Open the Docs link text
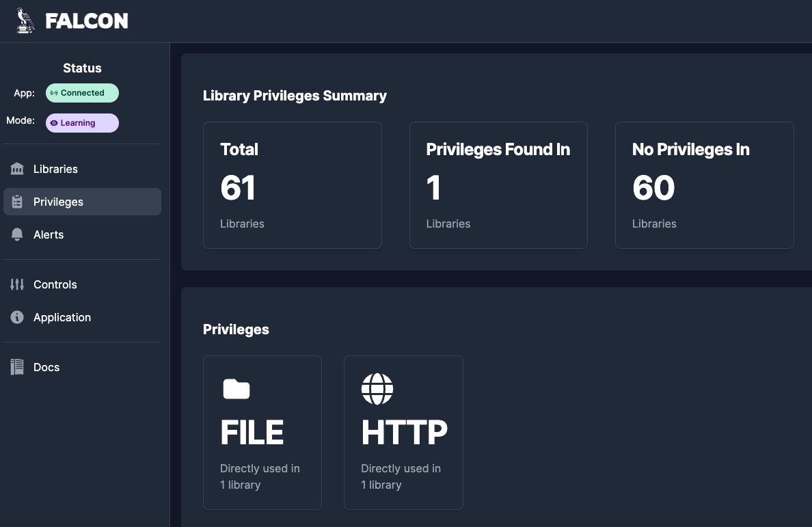812x527 pixels. [46, 367]
